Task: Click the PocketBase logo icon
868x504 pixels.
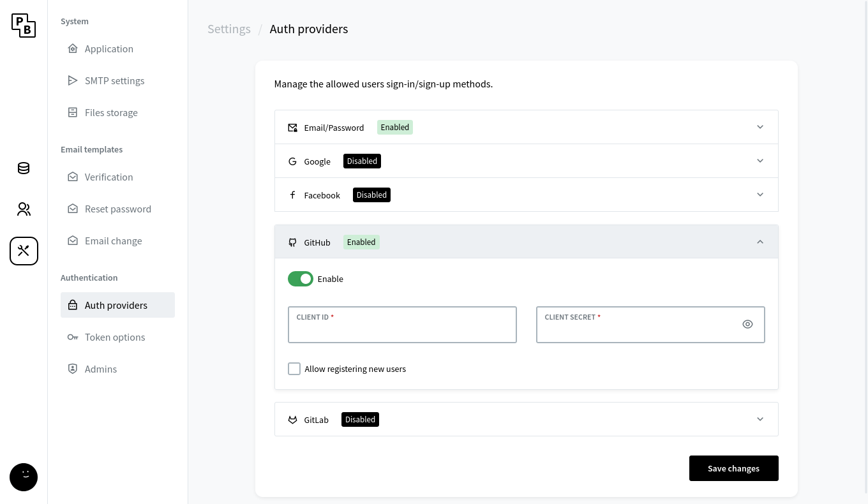Action: click(24, 26)
